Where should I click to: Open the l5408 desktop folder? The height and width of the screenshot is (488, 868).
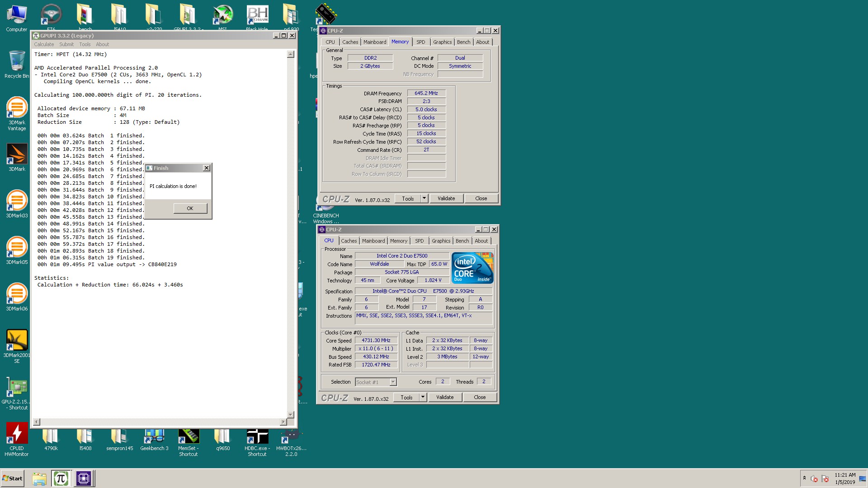(85, 440)
